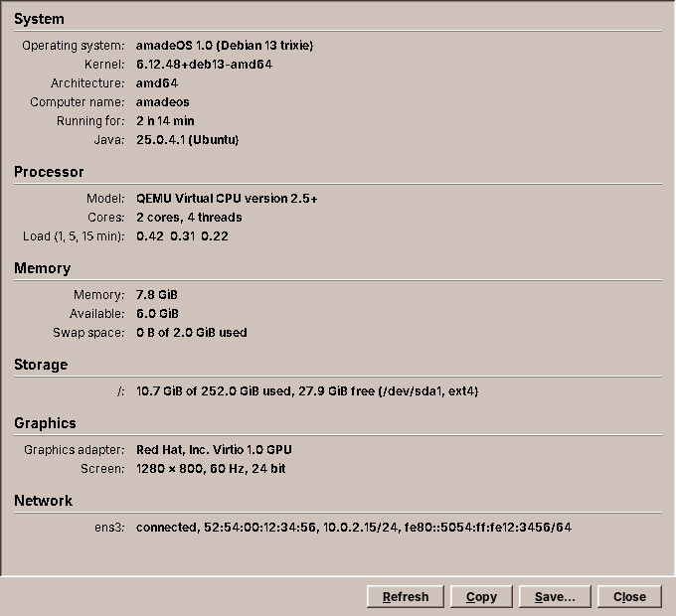Viewport: 676px width, 616px height.
Task: Click the Graphics adapter: label
Action: [x=75, y=450]
